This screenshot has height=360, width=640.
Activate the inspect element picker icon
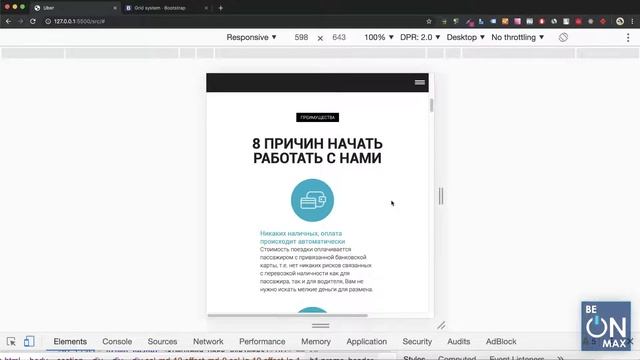[x=11, y=342]
